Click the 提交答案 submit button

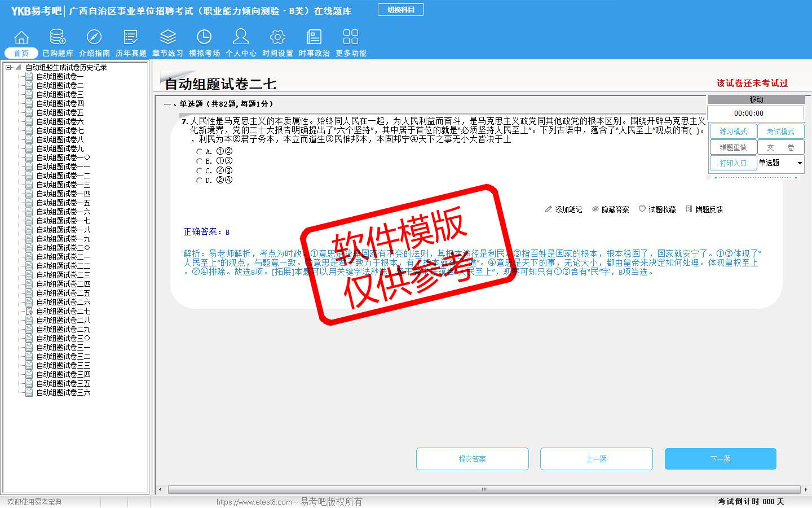click(473, 459)
